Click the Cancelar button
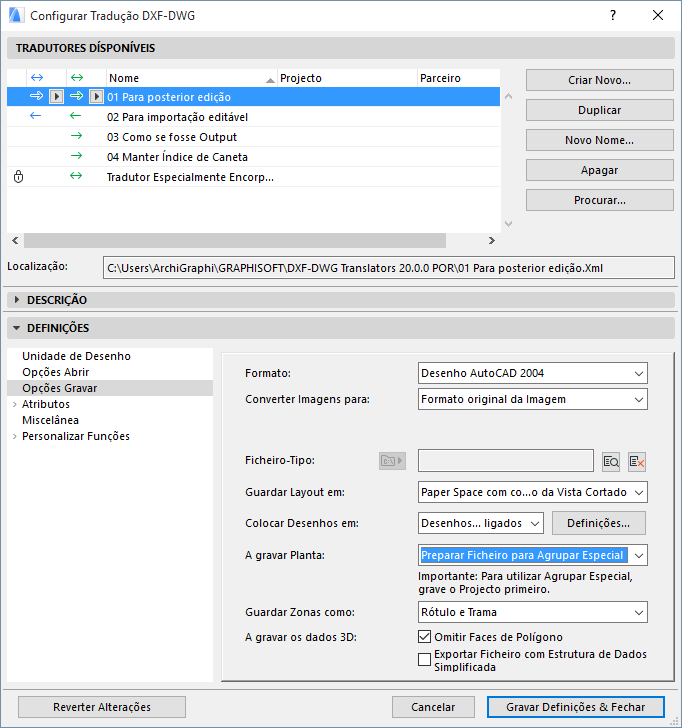 pos(433,707)
